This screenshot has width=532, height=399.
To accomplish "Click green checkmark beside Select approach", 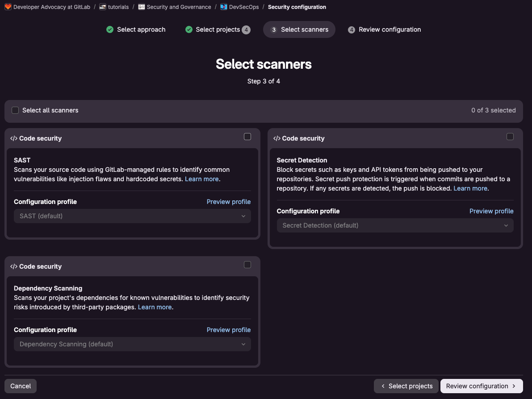I will (x=109, y=29).
